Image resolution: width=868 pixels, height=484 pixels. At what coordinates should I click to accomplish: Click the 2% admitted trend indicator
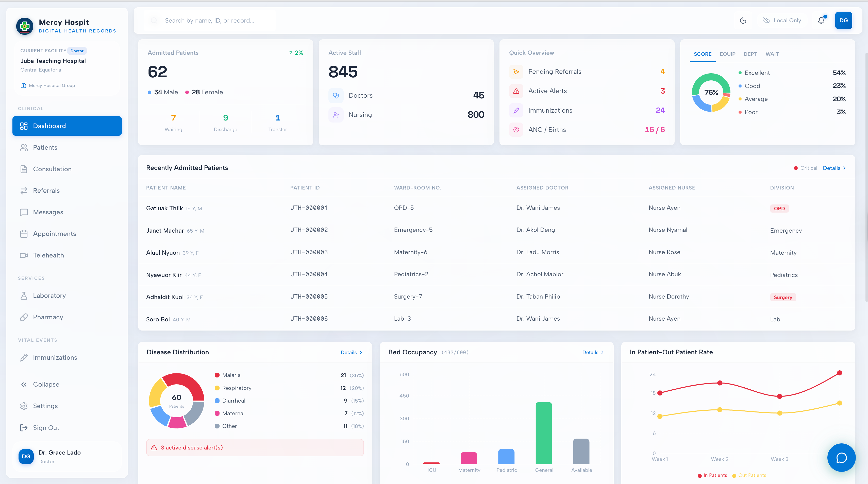point(296,53)
